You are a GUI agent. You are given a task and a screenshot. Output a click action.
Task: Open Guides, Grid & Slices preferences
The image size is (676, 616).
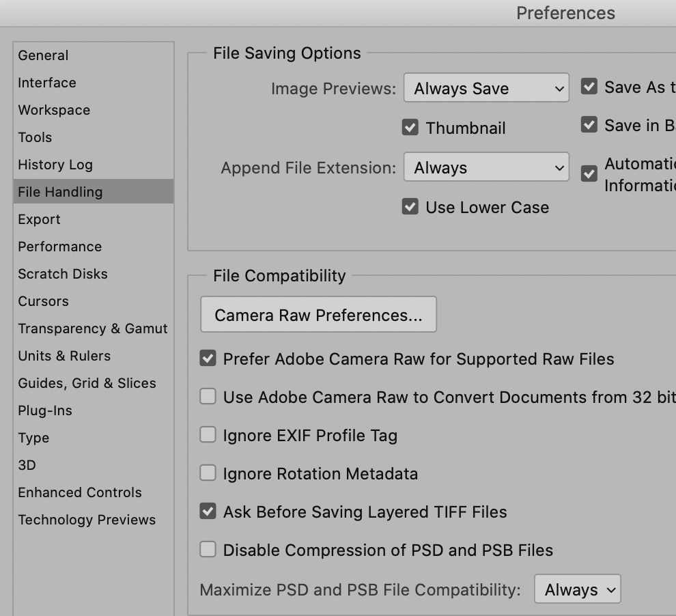87,383
